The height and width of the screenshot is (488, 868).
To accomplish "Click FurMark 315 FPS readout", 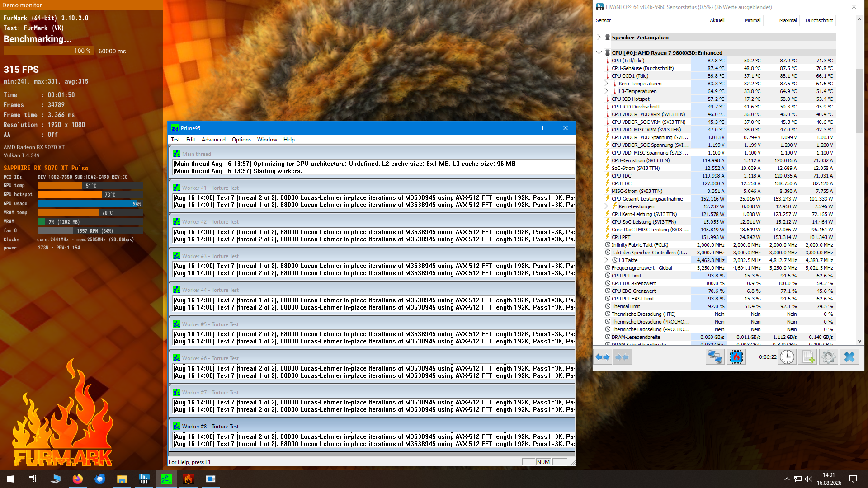I will 21,70.
